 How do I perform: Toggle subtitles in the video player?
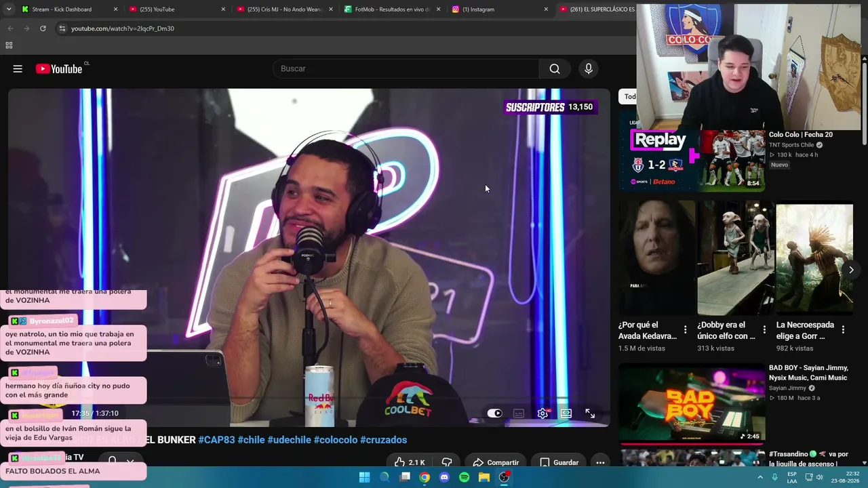coord(519,413)
